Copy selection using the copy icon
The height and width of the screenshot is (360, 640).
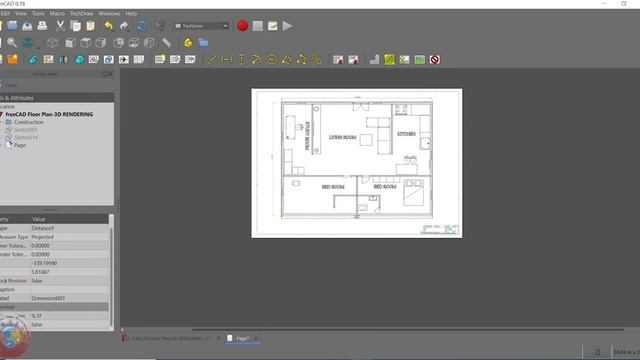(x=76, y=26)
